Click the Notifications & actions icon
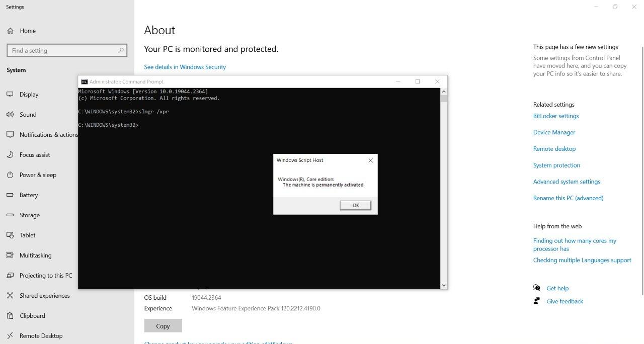This screenshot has width=644, height=344. [10, 134]
